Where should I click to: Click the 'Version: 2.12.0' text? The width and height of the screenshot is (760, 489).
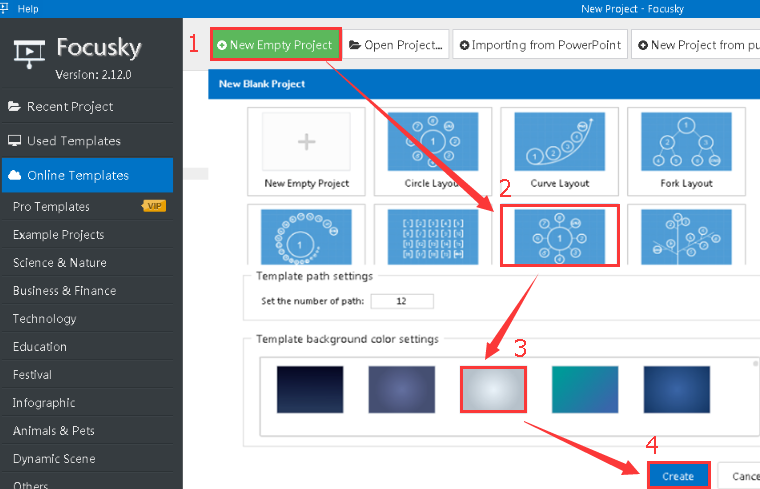tap(93, 75)
